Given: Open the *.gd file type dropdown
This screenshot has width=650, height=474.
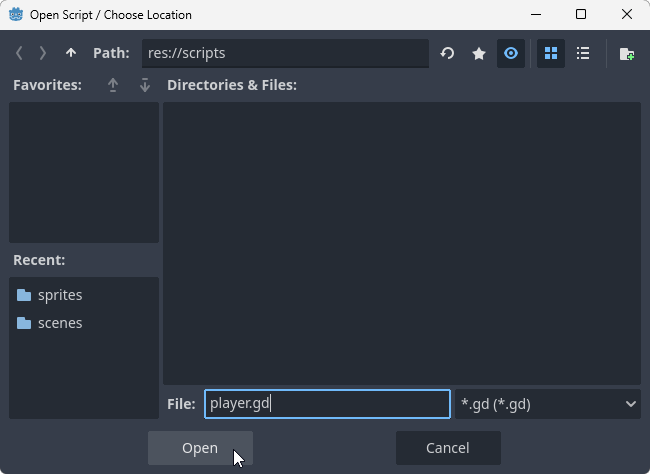Looking at the screenshot, I should point(548,404).
